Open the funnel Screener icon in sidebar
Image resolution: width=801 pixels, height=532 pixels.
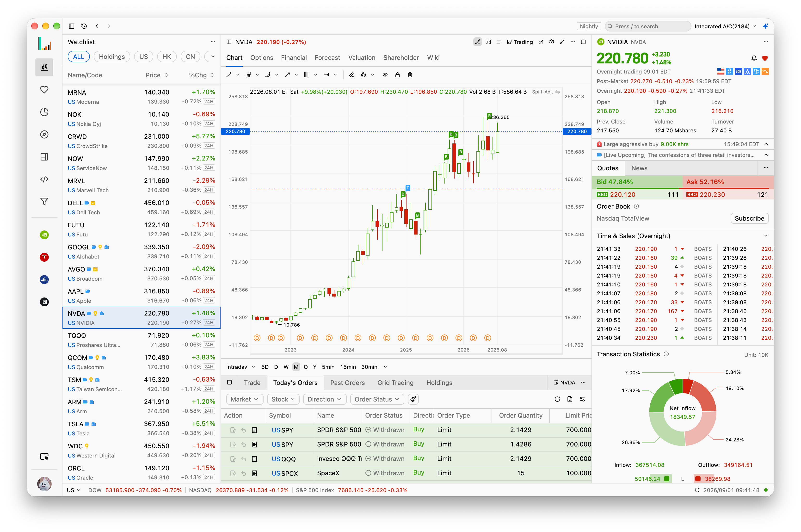(x=44, y=202)
